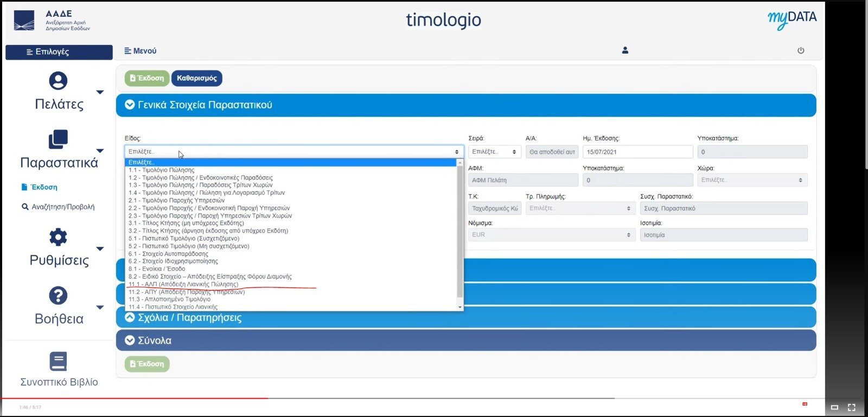Expand the Σχόλια / Παρατηρήσεις section
The image size is (868, 417).
130,317
